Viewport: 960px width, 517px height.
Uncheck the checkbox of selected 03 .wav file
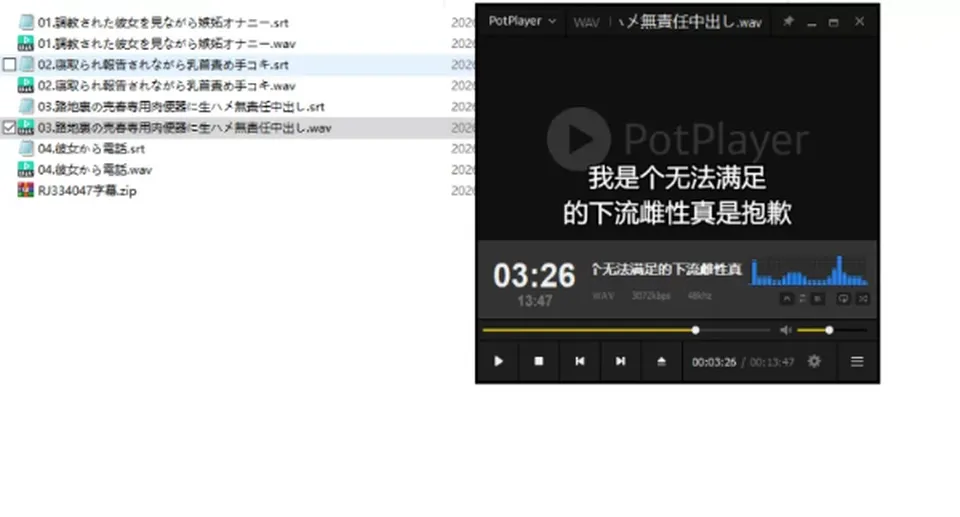tap(9, 127)
